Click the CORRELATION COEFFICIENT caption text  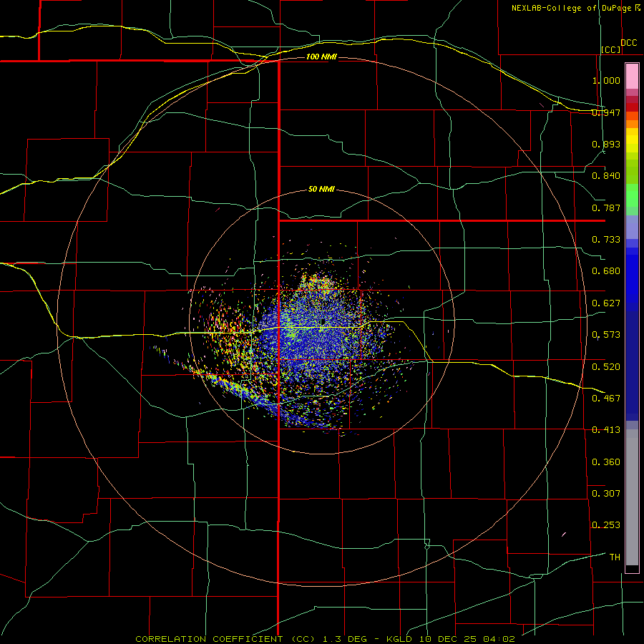pyautogui.click(x=209, y=639)
